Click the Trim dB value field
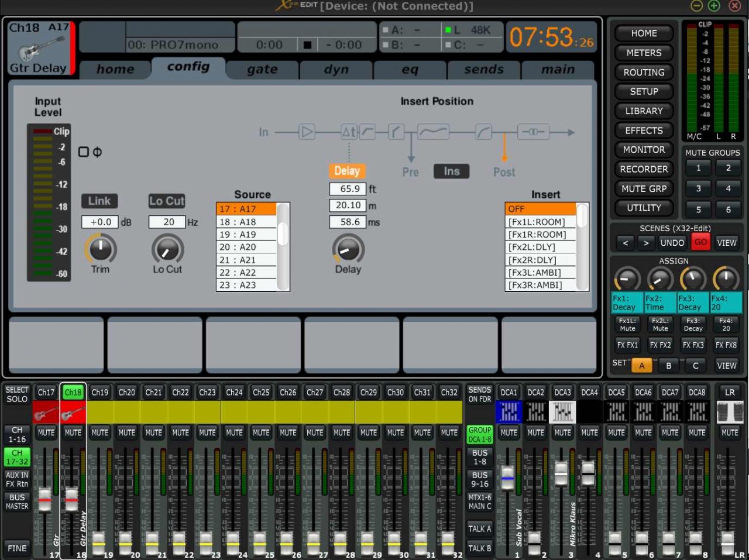This screenshot has width=749, height=560. 100,222
